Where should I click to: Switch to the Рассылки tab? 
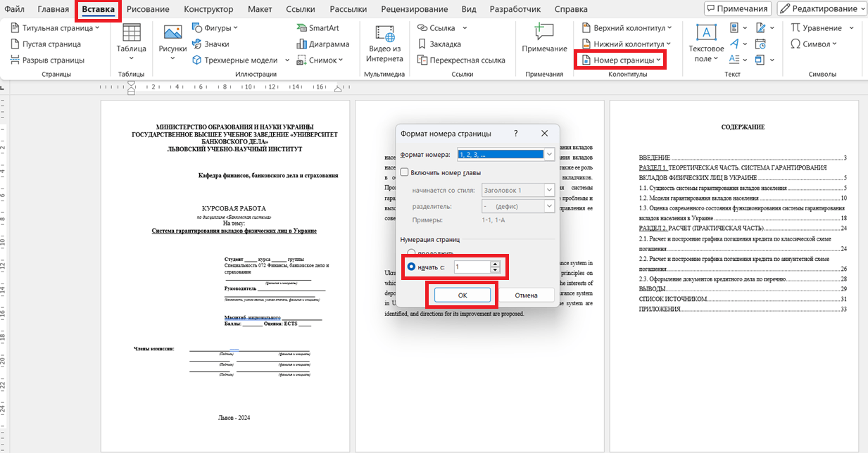point(347,9)
